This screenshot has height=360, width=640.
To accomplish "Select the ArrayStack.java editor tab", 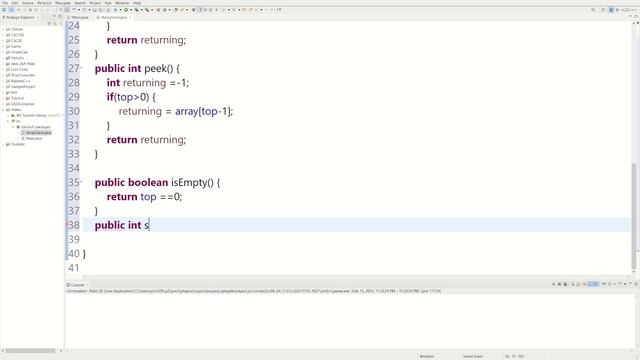I will (x=113, y=18).
